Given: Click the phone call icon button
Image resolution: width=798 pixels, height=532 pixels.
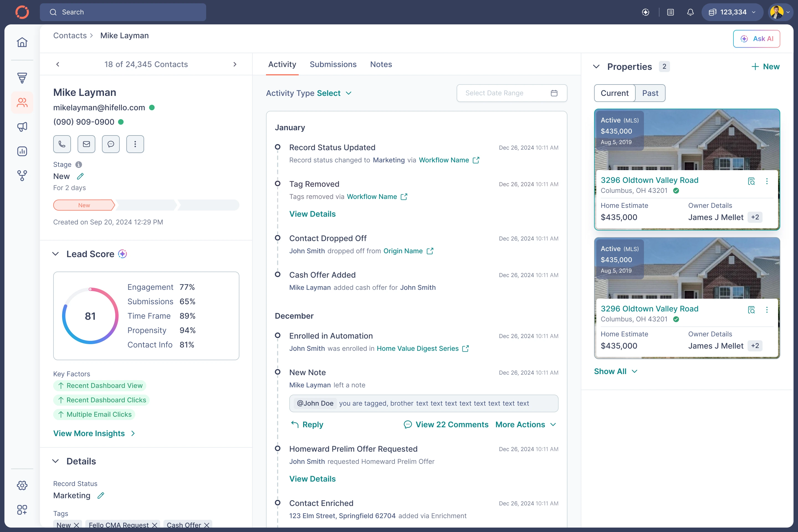Looking at the screenshot, I should [62, 144].
